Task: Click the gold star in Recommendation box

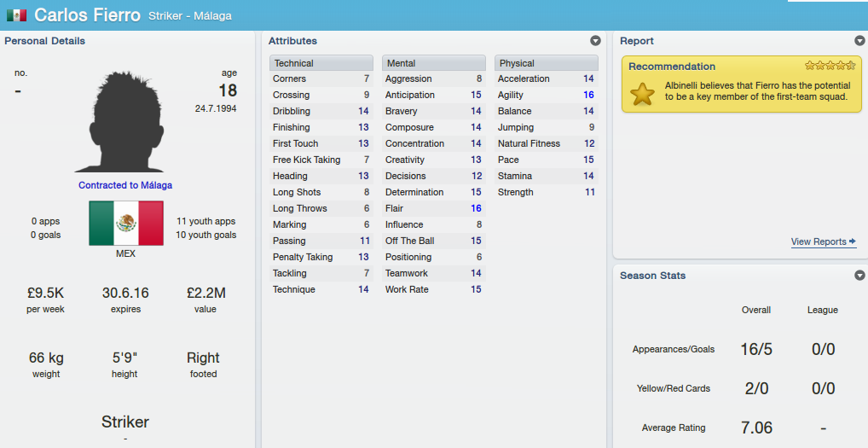Action: 642,94
